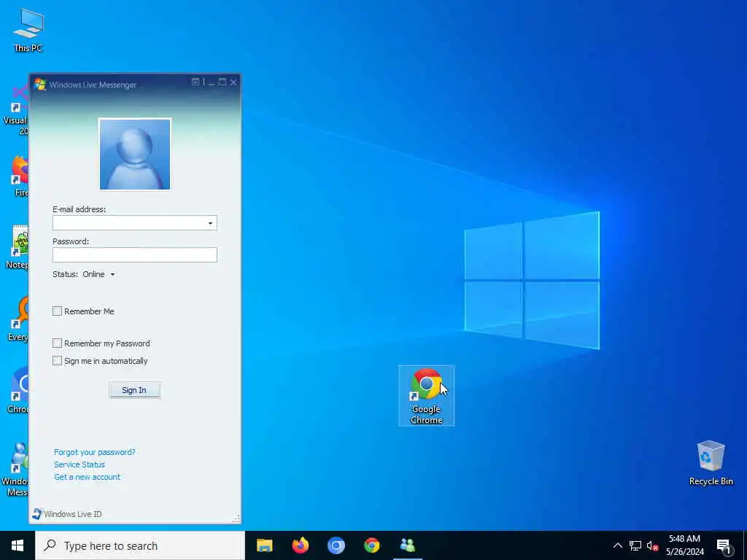Close the Windows Live Messenger window

tap(233, 82)
